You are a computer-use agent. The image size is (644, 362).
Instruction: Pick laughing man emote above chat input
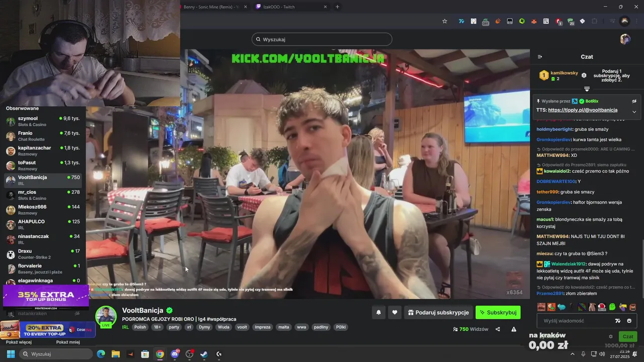point(541,307)
